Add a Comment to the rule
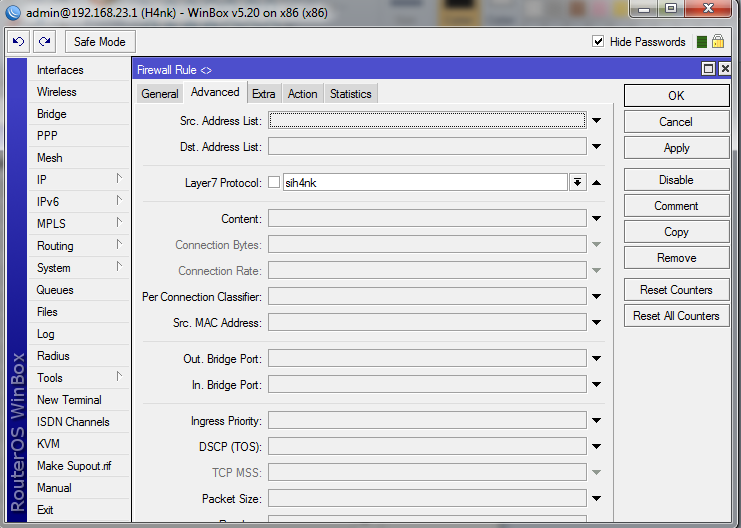This screenshot has height=528, width=741. [x=676, y=206]
